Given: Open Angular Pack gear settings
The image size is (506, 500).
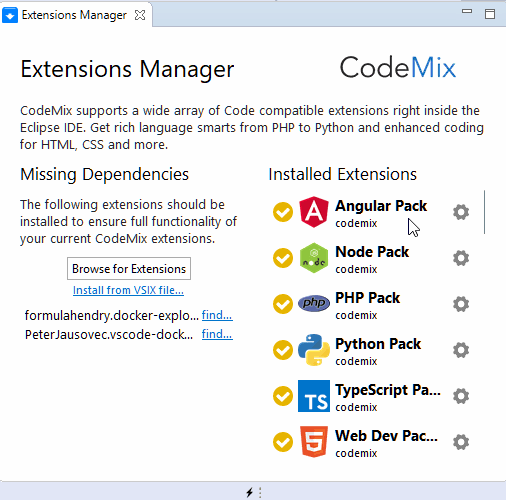Looking at the screenshot, I should (x=461, y=212).
